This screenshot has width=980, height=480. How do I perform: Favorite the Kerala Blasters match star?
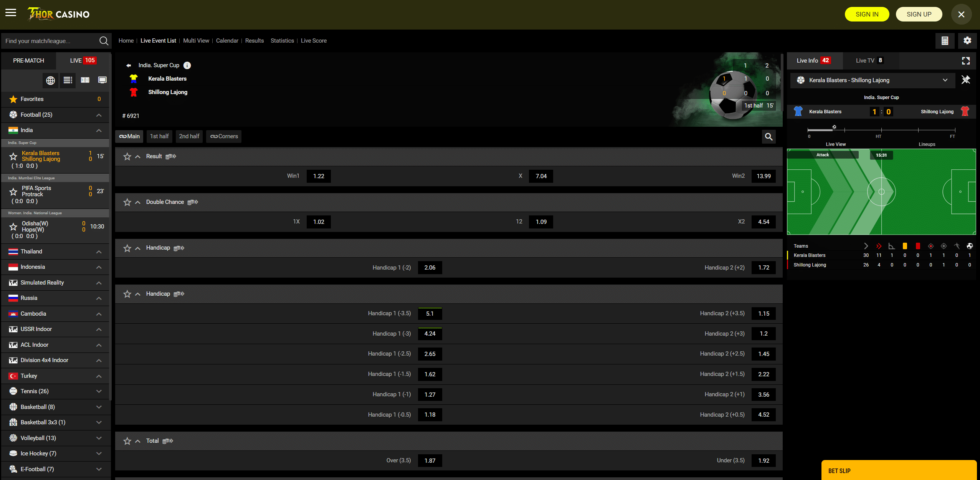point(13,156)
